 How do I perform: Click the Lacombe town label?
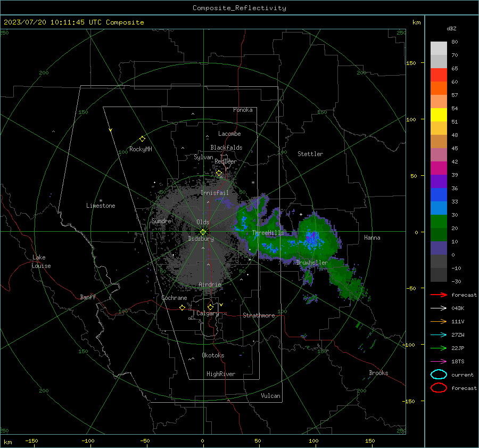pos(229,134)
